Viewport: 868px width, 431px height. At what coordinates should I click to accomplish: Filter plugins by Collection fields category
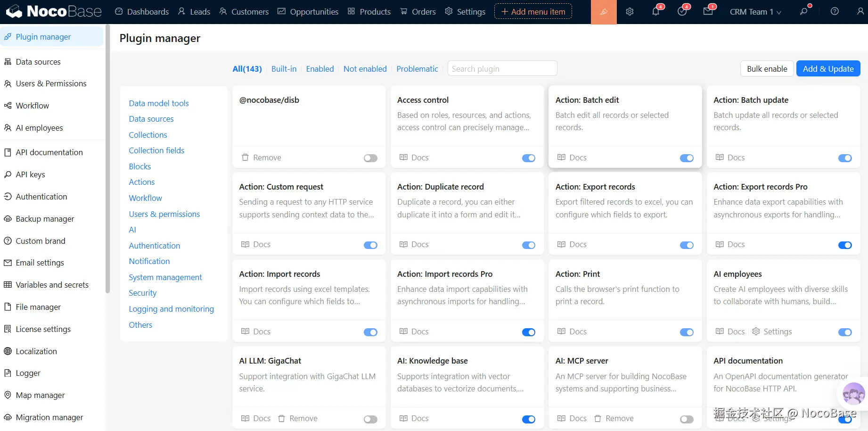click(x=156, y=150)
